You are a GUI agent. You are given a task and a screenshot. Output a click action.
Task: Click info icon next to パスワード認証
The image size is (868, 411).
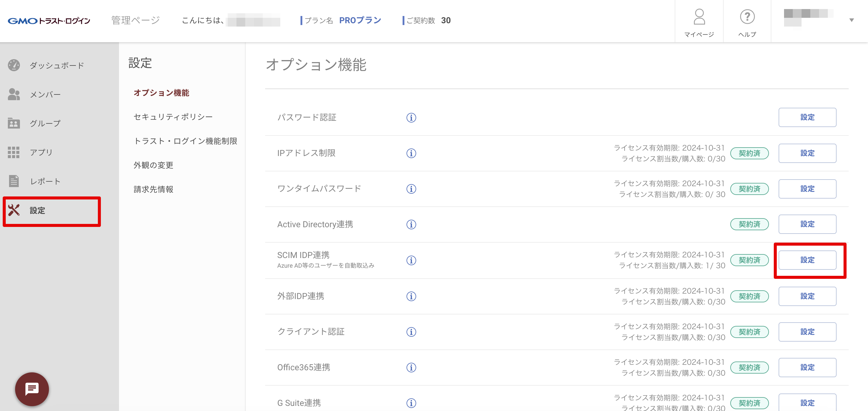(x=411, y=117)
